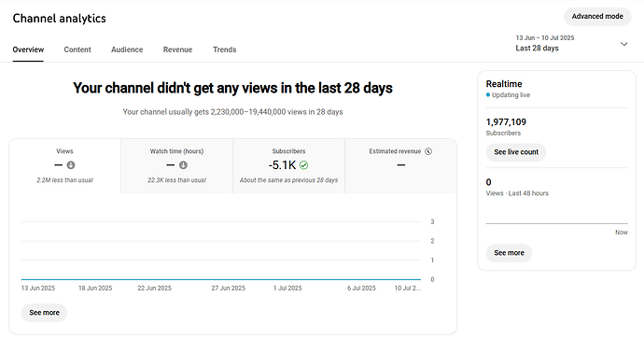The image size is (644, 353).
Task: Click the down-arrow icon beside Views
Action: [x=71, y=165]
